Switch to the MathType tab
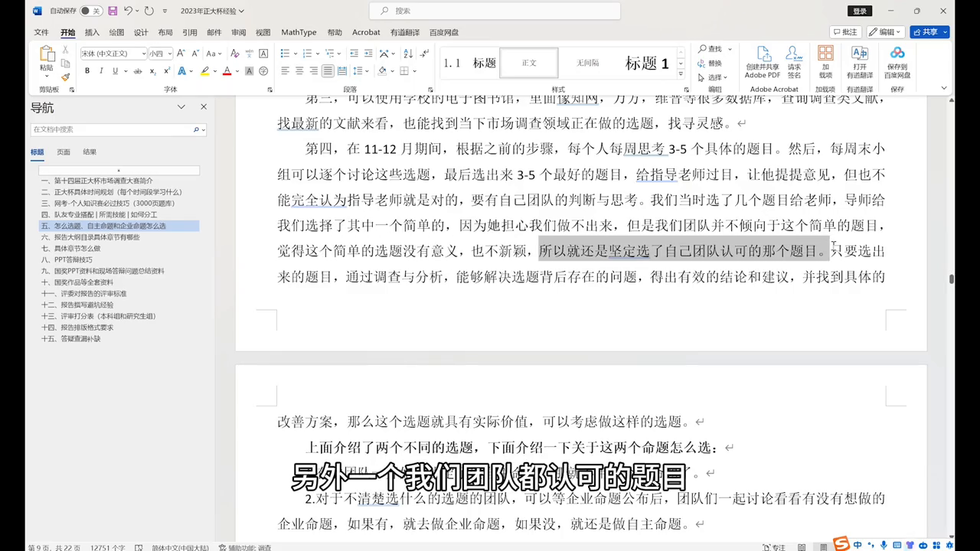The height and width of the screenshot is (551, 980). pos(299,32)
